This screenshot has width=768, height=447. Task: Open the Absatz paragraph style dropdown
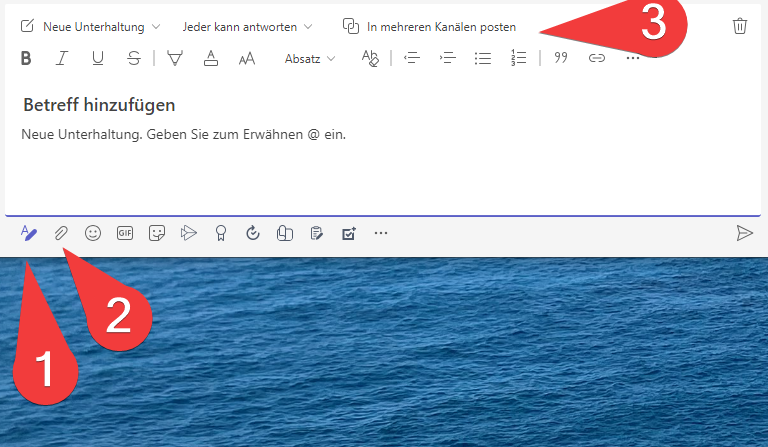coord(310,59)
